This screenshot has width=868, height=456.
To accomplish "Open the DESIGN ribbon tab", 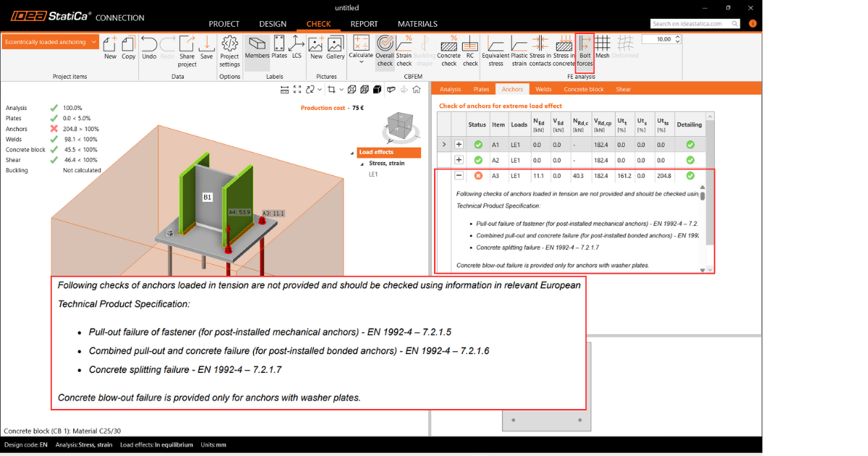I will point(273,24).
